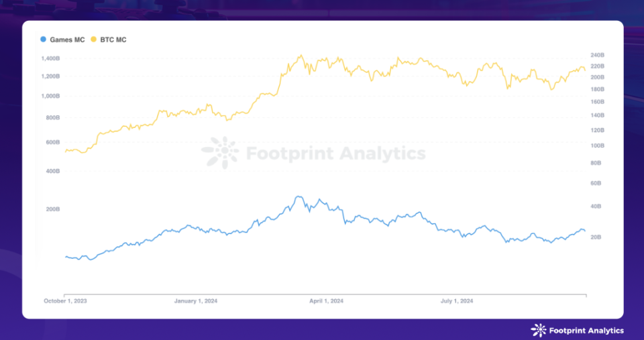The height and width of the screenshot is (340, 644).
Task: Click the 600B left axis label
Action: click(x=52, y=142)
